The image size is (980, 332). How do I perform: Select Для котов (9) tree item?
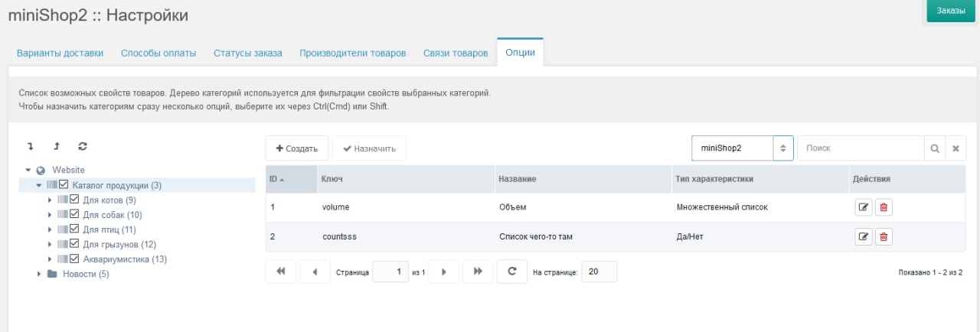coord(109,200)
